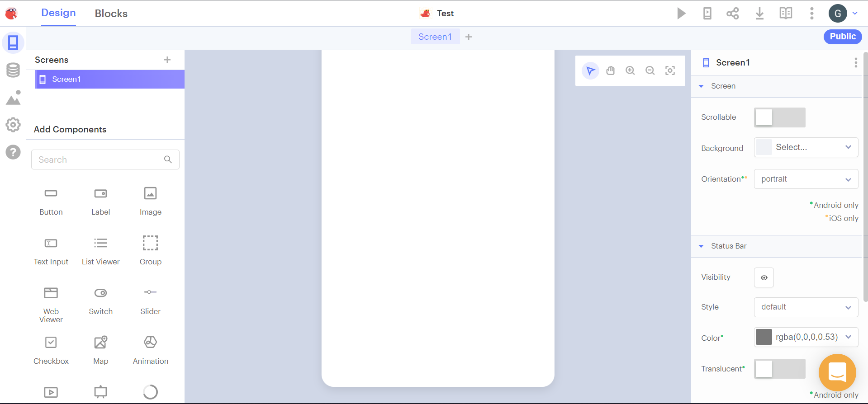The height and width of the screenshot is (404, 868).
Task: Pick the Button component
Action: 51,202
